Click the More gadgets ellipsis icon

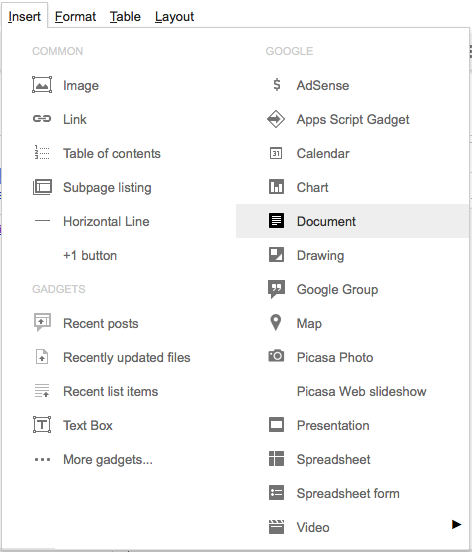pyautogui.click(x=42, y=459)
